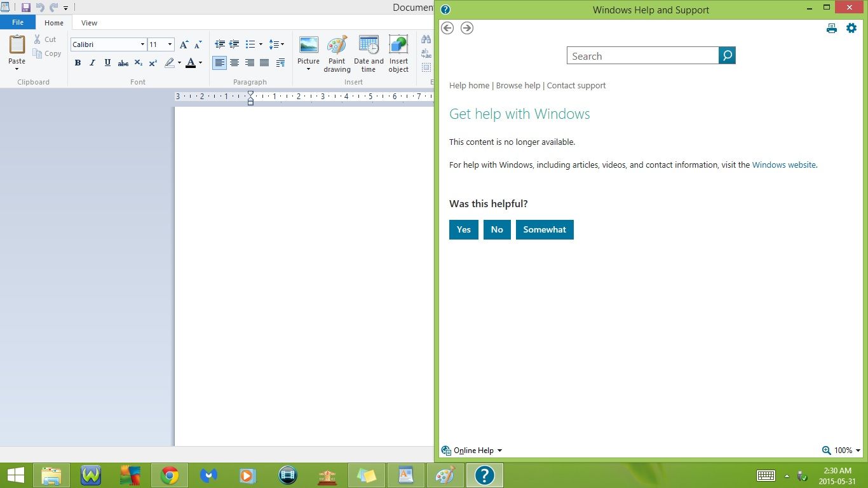The image size is (868, 488).
Task: Open Help and Support settings gear
Action: pyautogui.click(x=851, y=28)
